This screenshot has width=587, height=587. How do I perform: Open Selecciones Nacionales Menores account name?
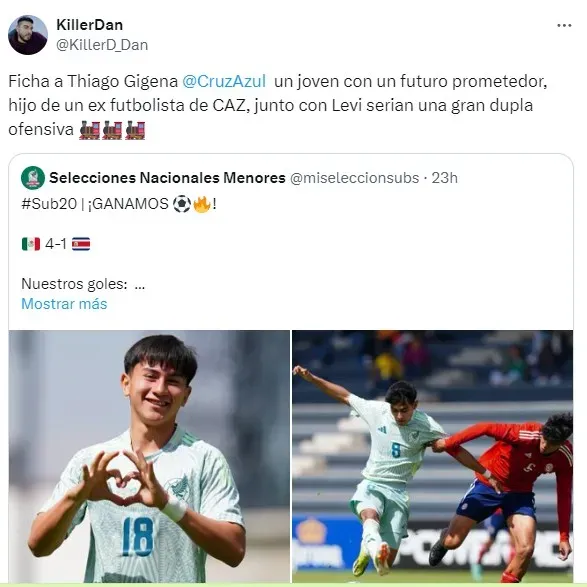point(167,178)
